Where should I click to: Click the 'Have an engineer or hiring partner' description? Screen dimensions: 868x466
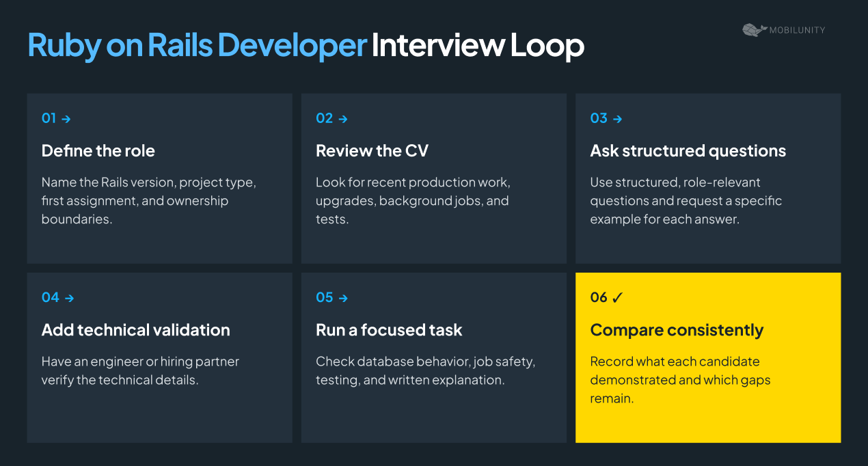tap(140, 371)
